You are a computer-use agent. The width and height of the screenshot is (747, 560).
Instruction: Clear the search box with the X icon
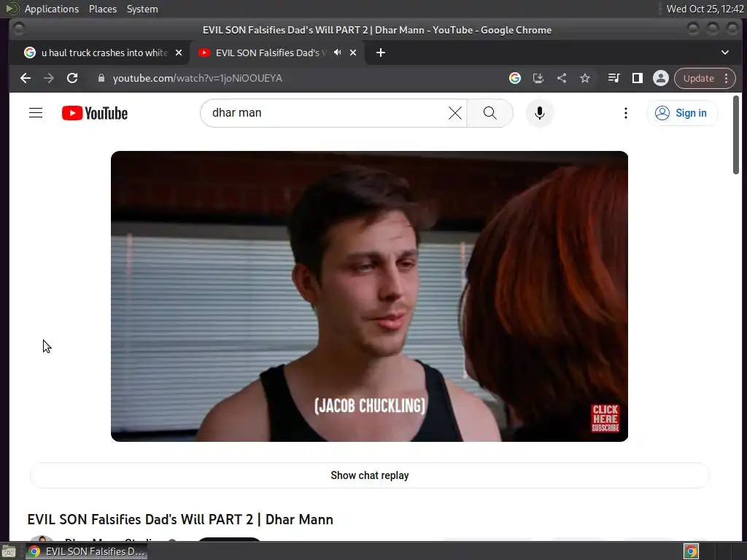(455, 113)
